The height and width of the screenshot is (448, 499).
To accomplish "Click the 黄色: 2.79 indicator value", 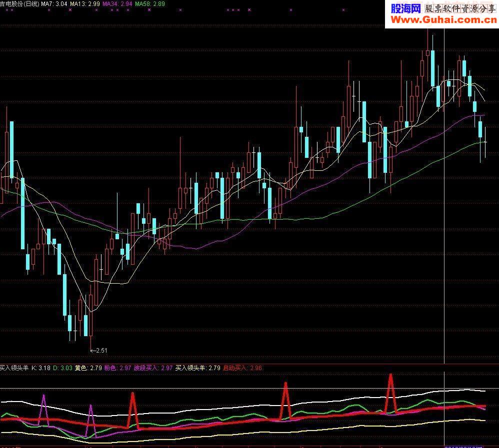I will coord(88,368).
